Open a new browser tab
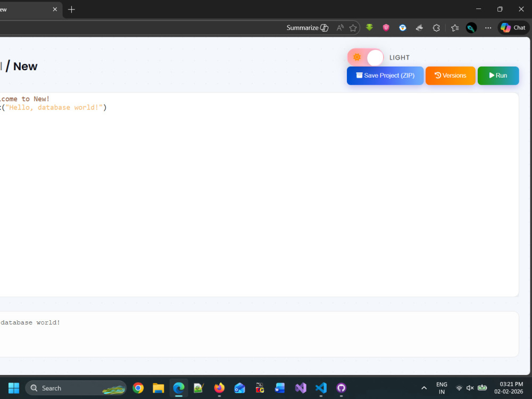Viewport: 532px width, 399px height. [x=71, y=10]
